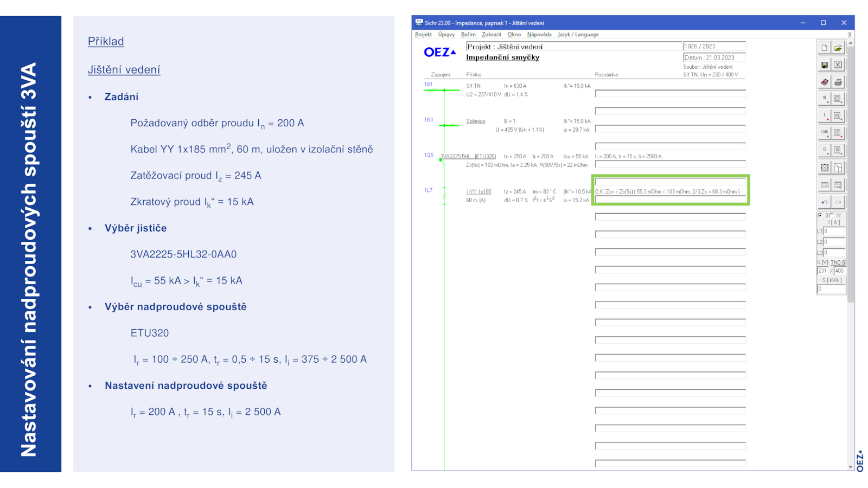Image resolution: width=868 pixels, height=488 pixels.
Task: Click the 'S' mode toolbar icon
Action: 824,99
